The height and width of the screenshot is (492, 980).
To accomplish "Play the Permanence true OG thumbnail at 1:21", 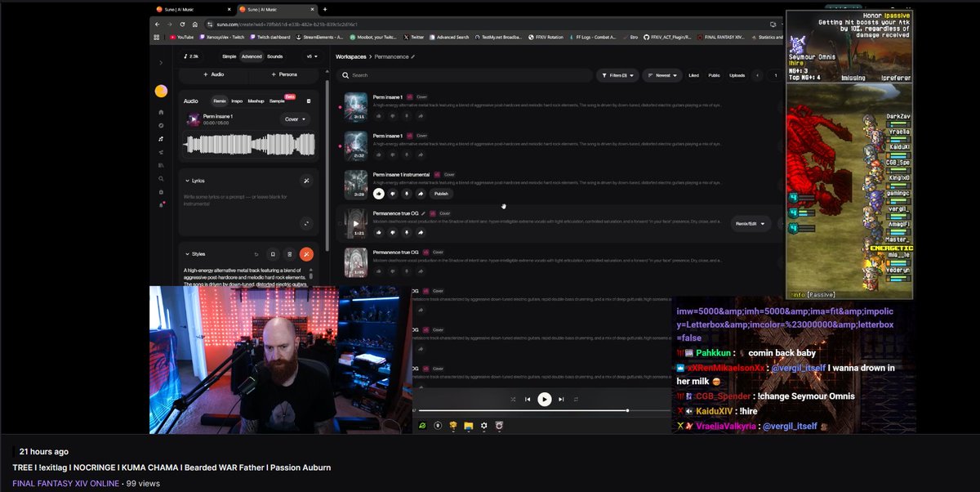I will click(x=356, y=223).
